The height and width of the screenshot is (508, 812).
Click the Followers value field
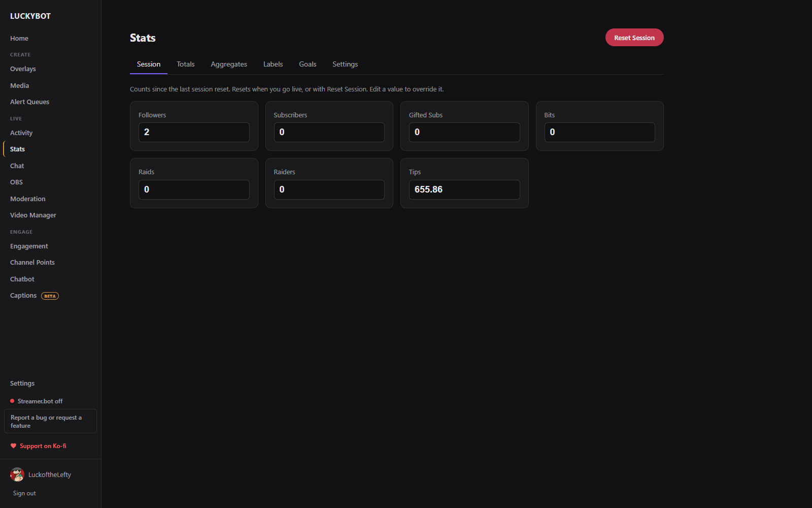pos(194,132)
